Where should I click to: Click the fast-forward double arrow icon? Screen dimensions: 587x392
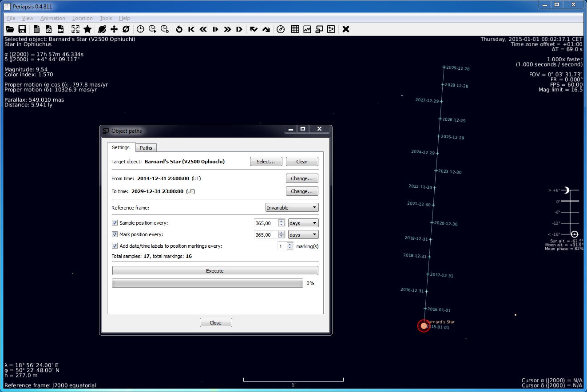tap(227, 29)
